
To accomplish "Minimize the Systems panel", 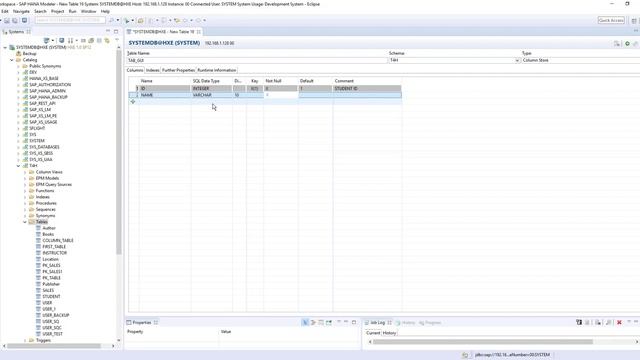I will (x=108, y=31).
